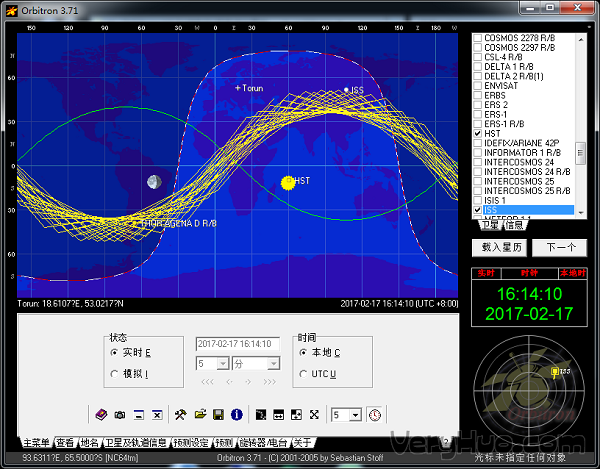Screen dimensions: 600x469
Task: Select the UTC time radio button
Action: pyautogui.click(x=303, y=373)
